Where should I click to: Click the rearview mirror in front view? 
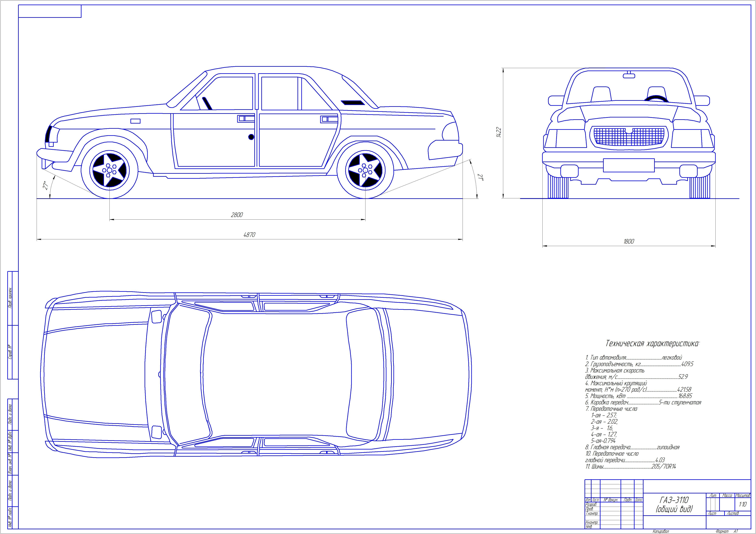coord(629,76)
